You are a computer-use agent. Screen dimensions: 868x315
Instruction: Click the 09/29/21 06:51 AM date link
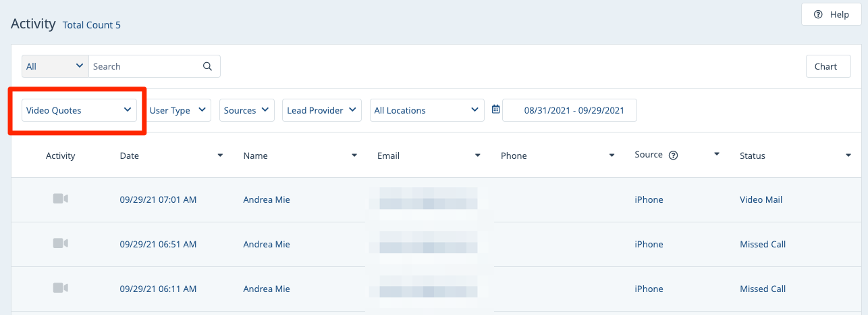coord(158,244)
